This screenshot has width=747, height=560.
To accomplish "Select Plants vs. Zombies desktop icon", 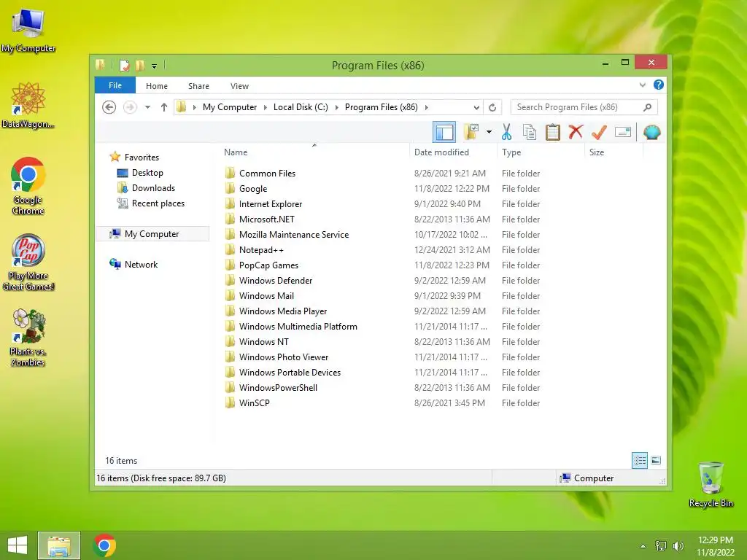I will tap(28, 338).
